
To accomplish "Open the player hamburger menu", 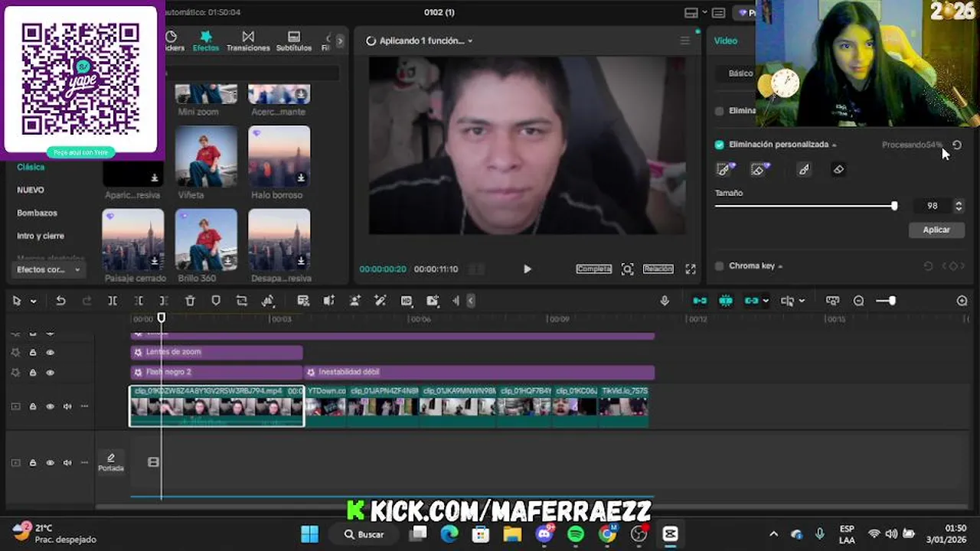I will 685,41.
